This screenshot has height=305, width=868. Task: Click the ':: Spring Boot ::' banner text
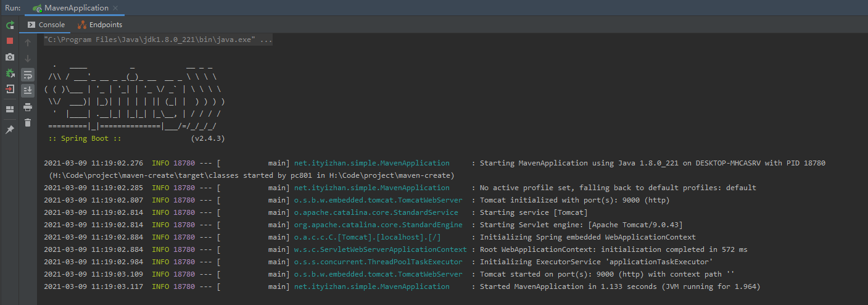coord(85,139)
